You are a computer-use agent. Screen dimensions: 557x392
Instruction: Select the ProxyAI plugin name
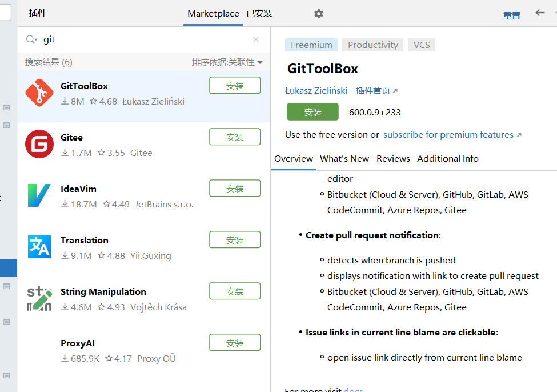pyautogui.click(x=78, y=343)
